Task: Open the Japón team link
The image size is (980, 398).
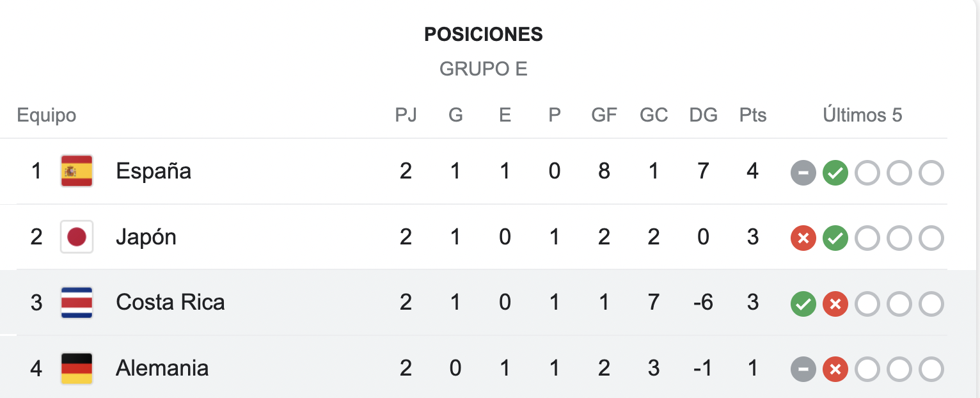Action: point(146,237)
